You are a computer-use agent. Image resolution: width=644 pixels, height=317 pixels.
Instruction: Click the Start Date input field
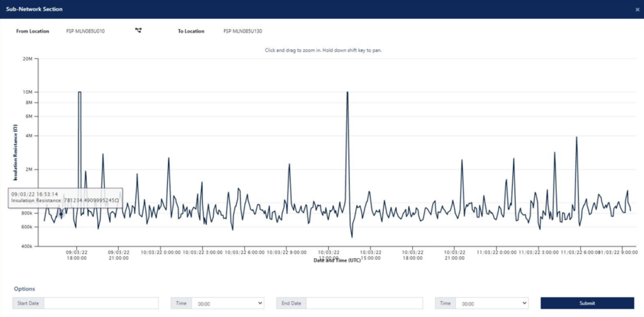click(101, 303)
